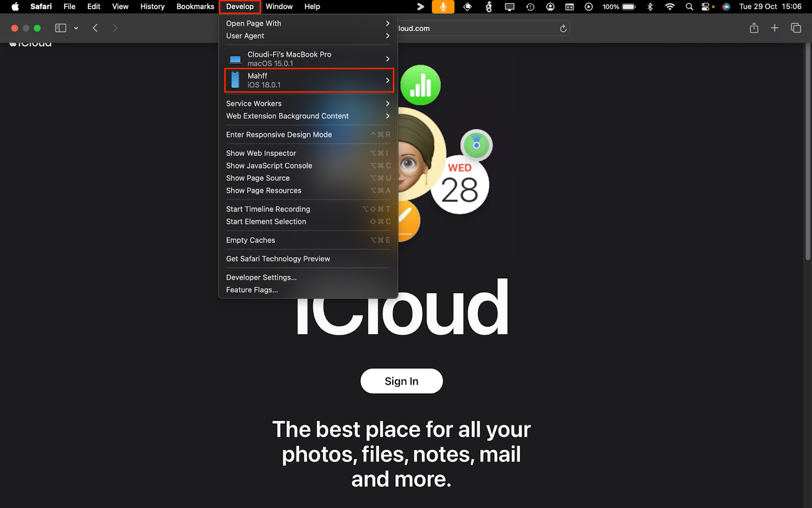Click the screen mirroring menu bar icon
The image size is (812, 508).
pos(509,7)
